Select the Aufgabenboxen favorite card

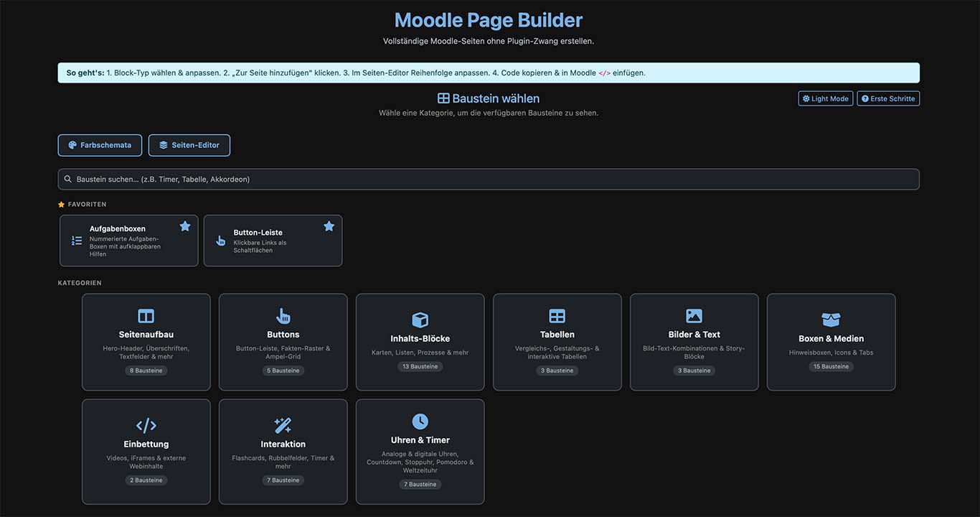129,241
